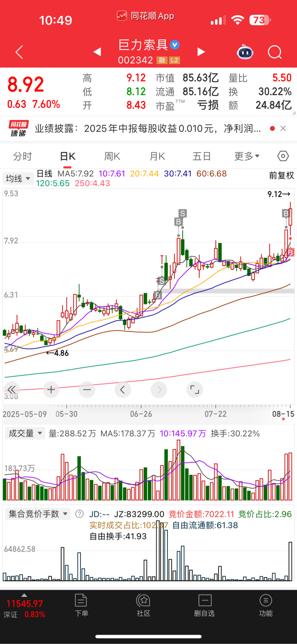Open the search magnifier
The image size is (297, 644).
pos(275,52)
